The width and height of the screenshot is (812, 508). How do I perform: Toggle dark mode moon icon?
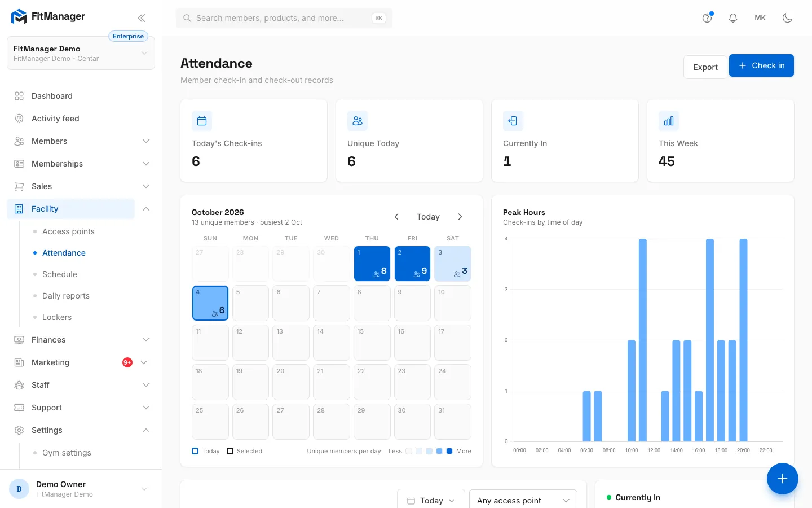pyautogui.click(x=787, y=18)
